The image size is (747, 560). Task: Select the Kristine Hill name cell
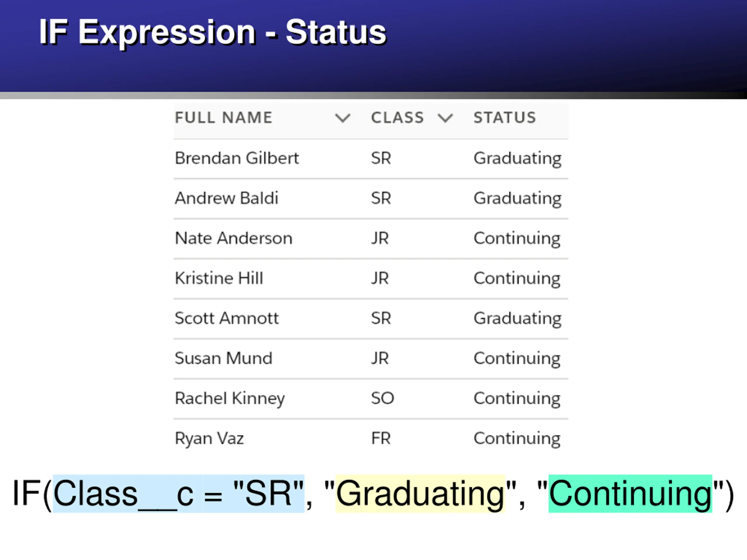point(219,278)
